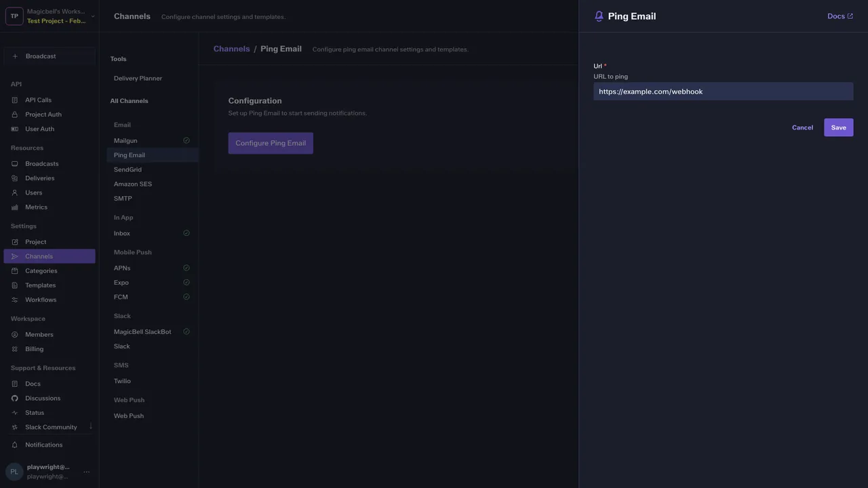Click the 'All Channels' heading

(129, 101)
